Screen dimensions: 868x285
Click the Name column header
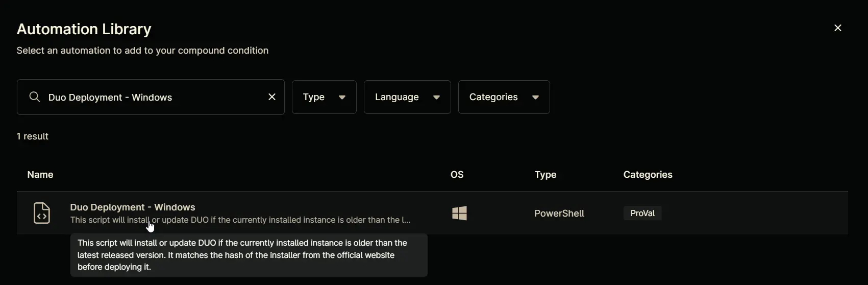40,175
